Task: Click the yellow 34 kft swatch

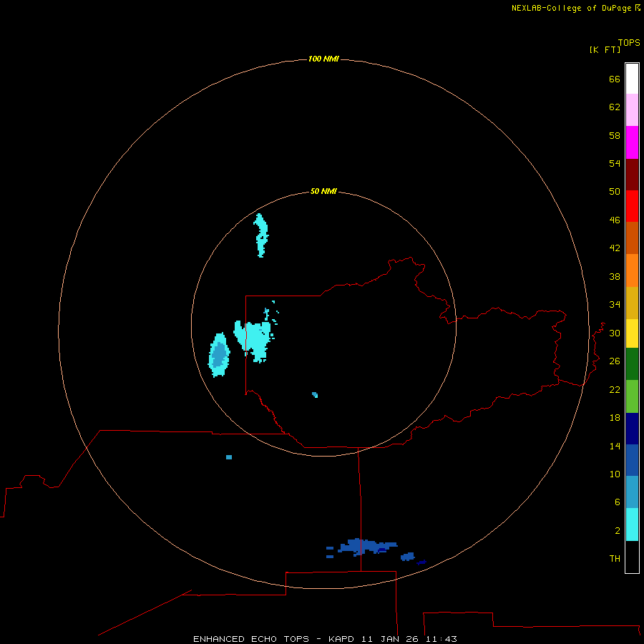Action: click(632, 333)
